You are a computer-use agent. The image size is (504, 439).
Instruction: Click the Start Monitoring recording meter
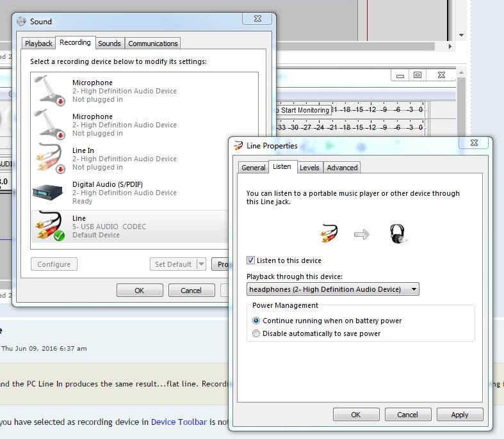[352, 110]
